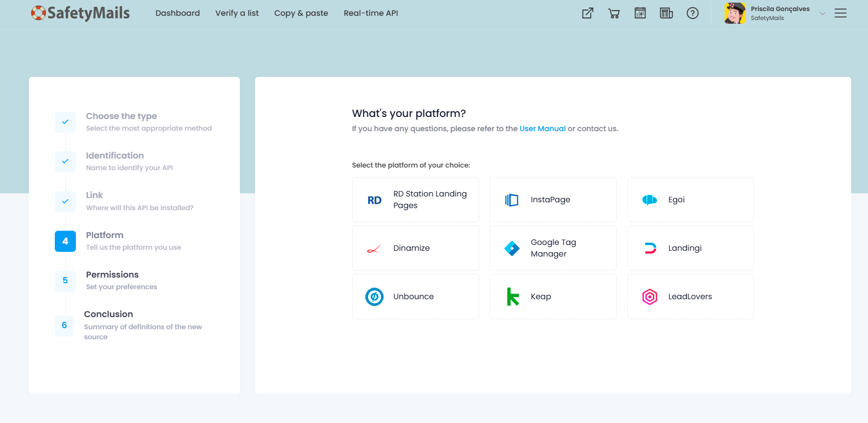The width and height of the screenshot is (868, 423).
Task: Choose the InstaPage label
Action: point(550,200)
